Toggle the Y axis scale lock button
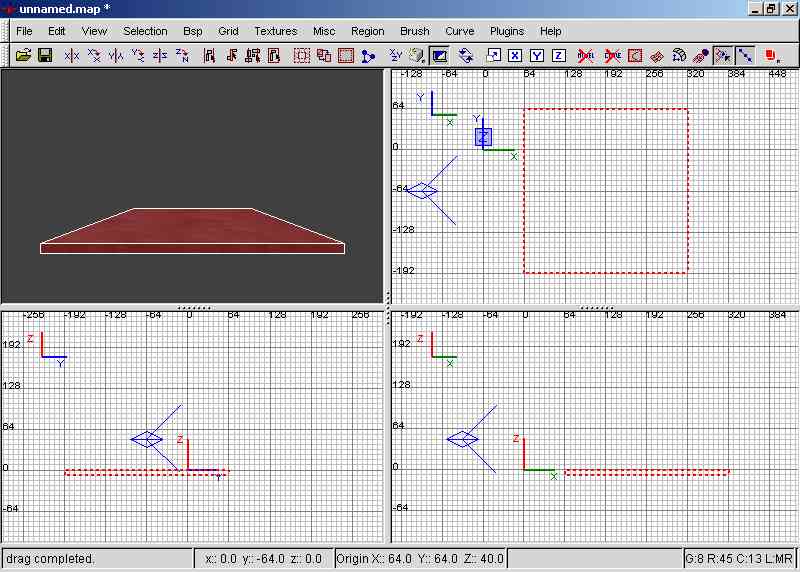This screenshot has height=572, width=800. click(x=537, y=56)
